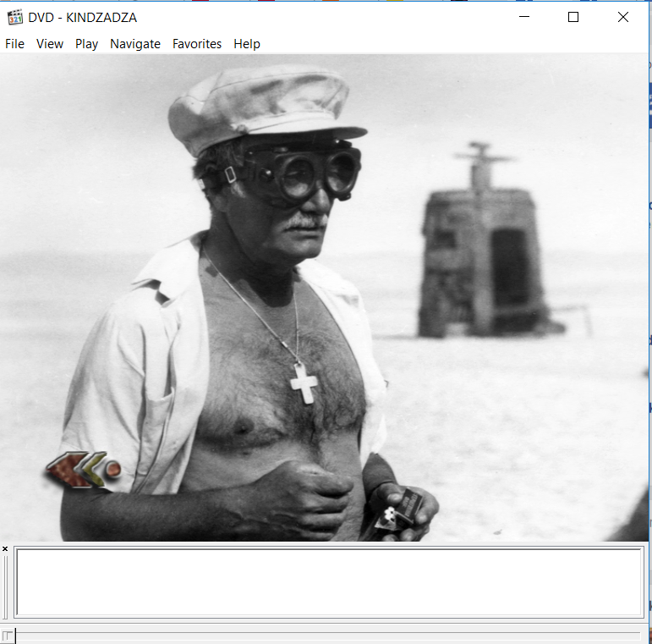Open the File menu
This screenshot has height=644, width=652.
[x=14, y=44]
